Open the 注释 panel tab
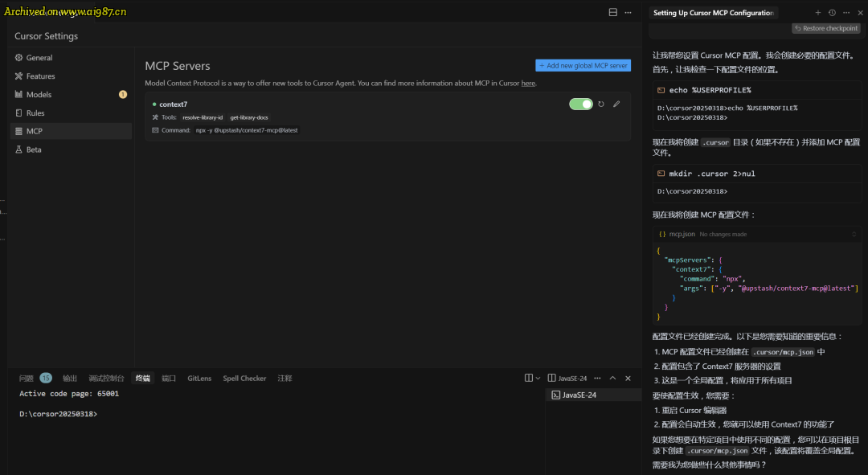The width and height of the screenshot is (868, 475). [x=285, y=378]
